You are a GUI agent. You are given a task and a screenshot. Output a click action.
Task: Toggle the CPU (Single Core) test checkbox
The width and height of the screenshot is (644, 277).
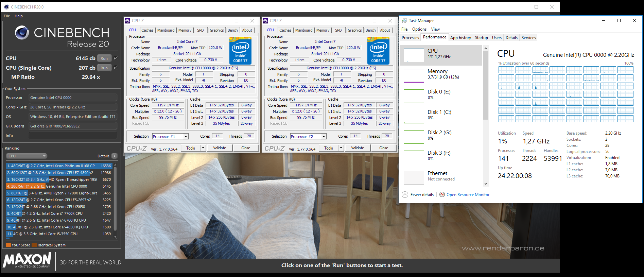tap(116, 68)
